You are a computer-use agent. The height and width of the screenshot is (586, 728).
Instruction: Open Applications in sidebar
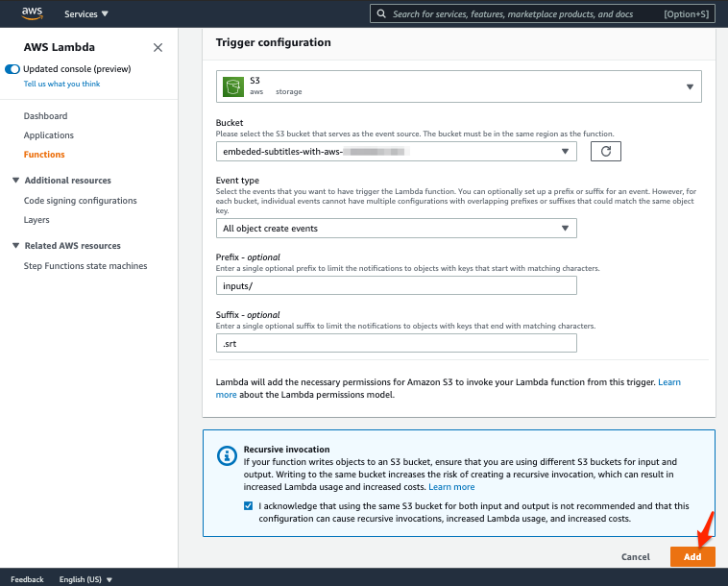49,135
